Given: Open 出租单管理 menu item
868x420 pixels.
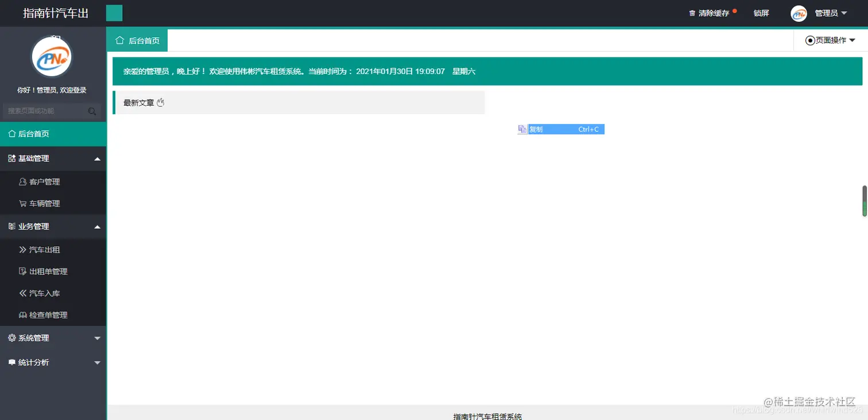Looking at the screenshot, I should pos(53,271).
